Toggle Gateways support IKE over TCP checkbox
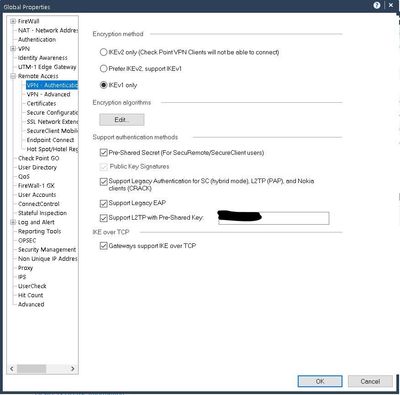400x395 pixels. tap(104, 246)
